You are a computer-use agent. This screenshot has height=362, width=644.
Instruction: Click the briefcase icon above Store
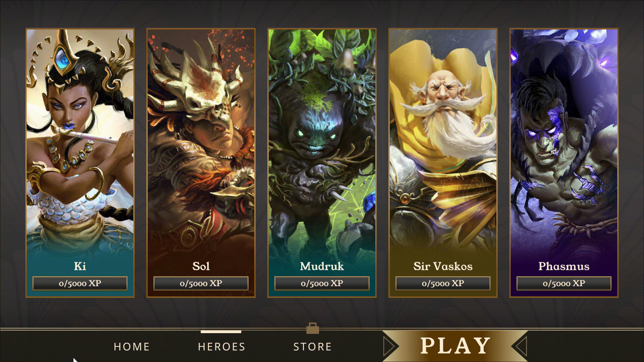point(313,328)
